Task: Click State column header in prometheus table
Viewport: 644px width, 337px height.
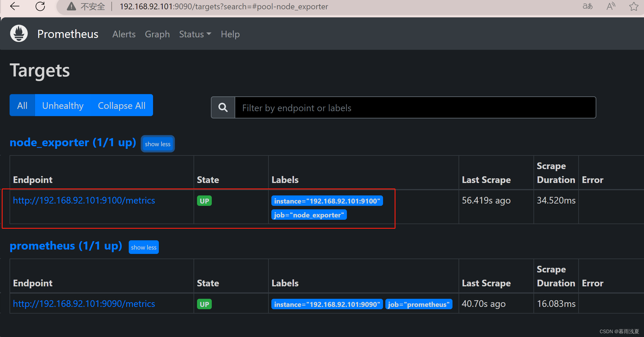Action: point(208,283)
